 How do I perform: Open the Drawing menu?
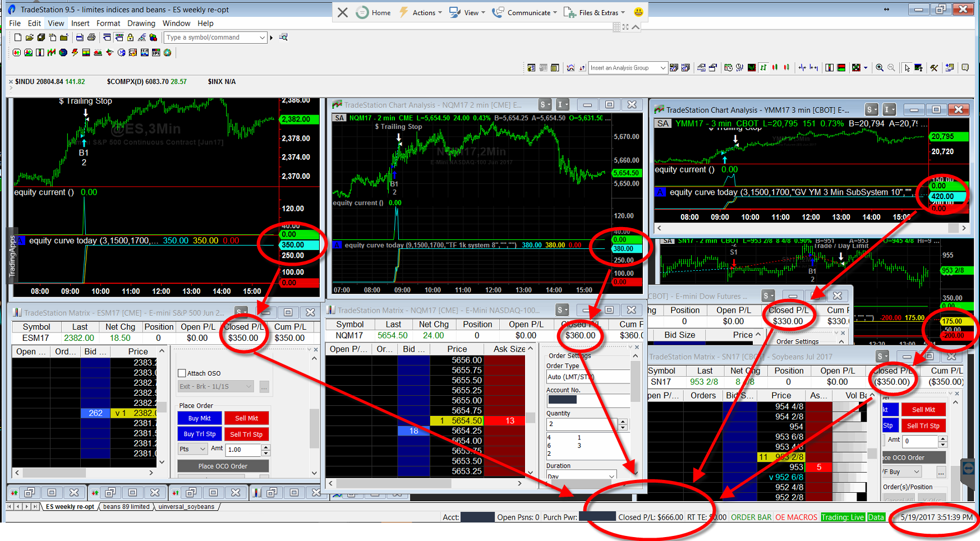(x=141, y=24)
